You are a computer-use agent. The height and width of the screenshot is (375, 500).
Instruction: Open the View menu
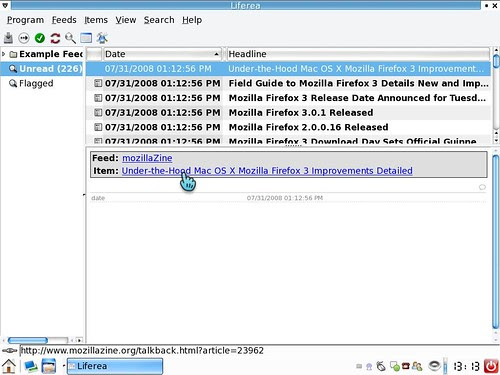[126, 20]
